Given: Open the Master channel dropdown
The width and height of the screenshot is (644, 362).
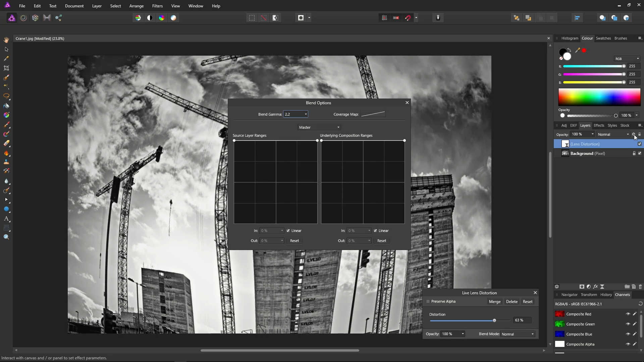Looking at the screenshot, I should 319,127.
